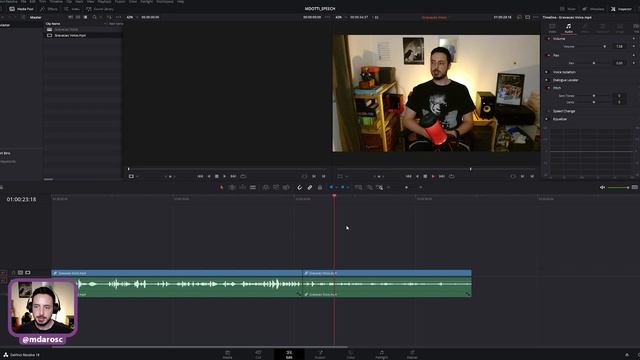Switch to the Media page
Screen dimensions: 640x360
[x=227, y=354]
